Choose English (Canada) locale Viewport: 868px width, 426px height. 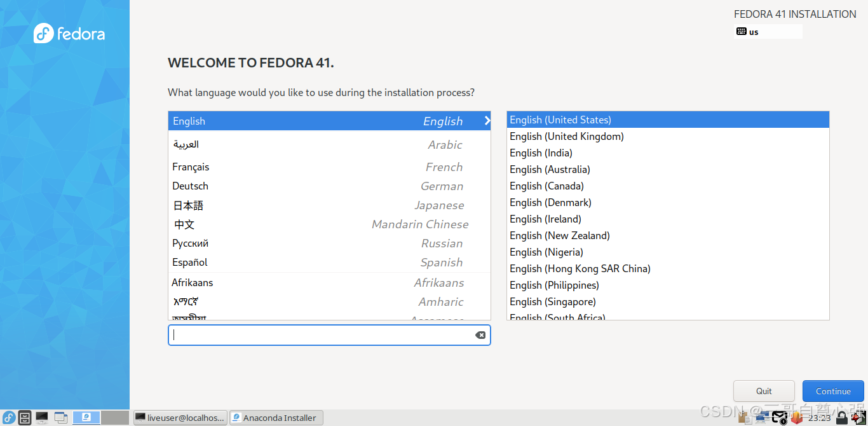[x=668, y=186]
